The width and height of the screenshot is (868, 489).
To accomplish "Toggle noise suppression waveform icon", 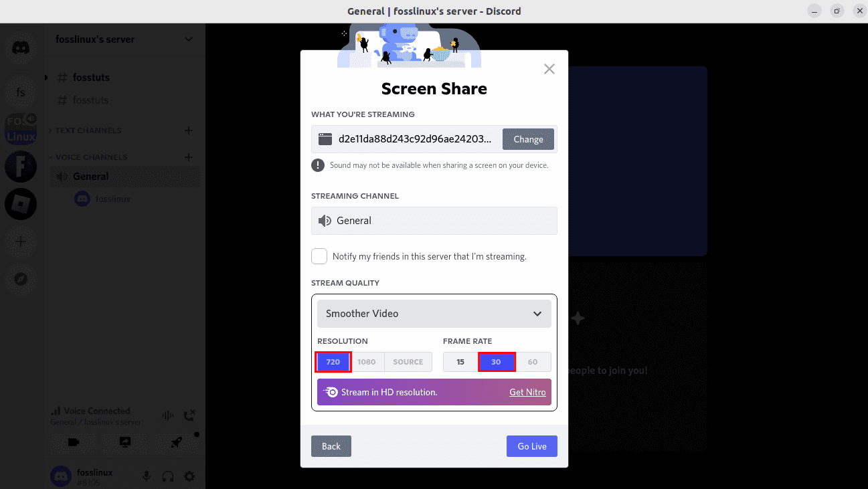I will (168, 416).
